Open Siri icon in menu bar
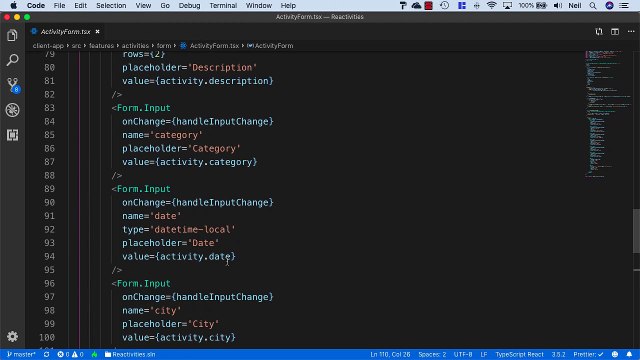Viewport: 640px width, 360px height. [609, 5]
